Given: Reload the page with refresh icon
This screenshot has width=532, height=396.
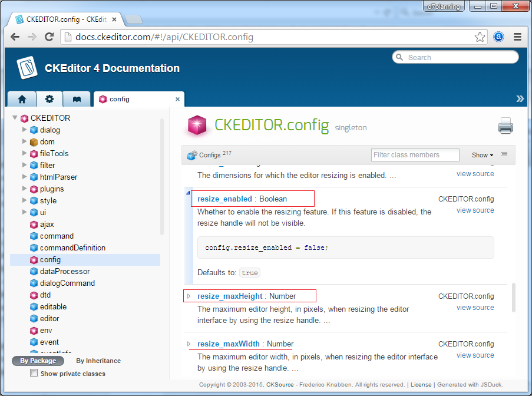Looking at the screenshot, I should tap(49, 37).
